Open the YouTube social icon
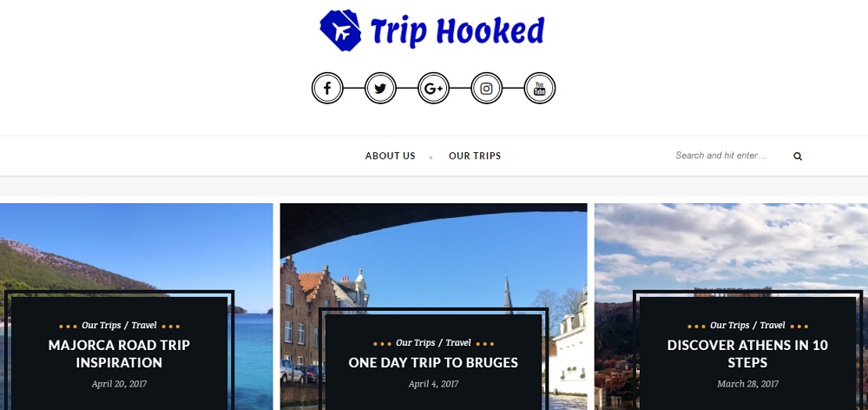 [540, 88]
